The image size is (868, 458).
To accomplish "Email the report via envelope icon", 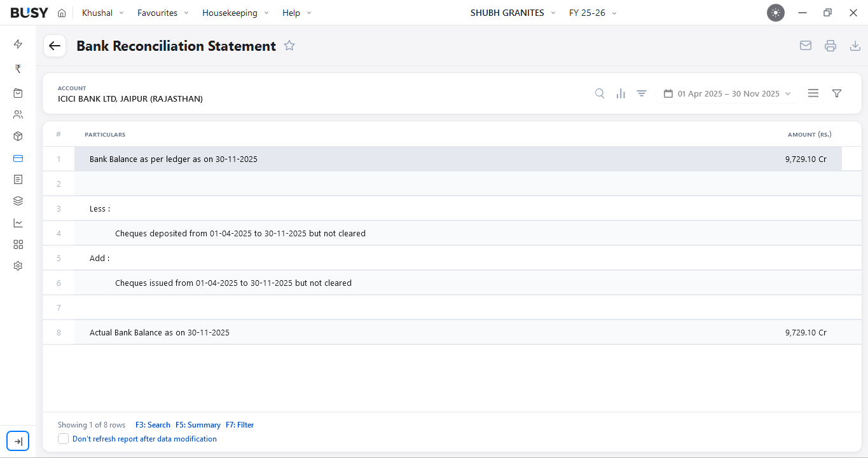I will [806, 46].
